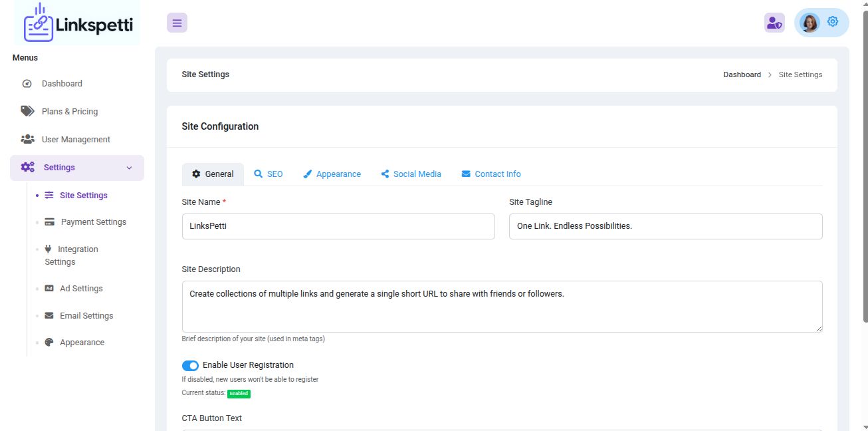Click the Dashboard gauge icon
Image resolution: width=868 pixels, height=431 pixels.
(27, 84)
